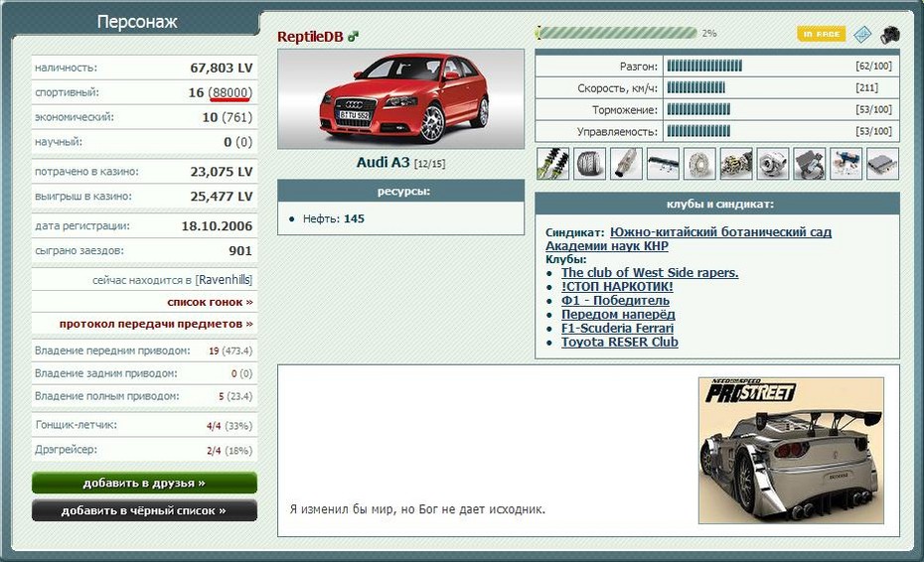The width and height of the screenshot is (924, 562).
Task: Click the ReptileDB username
Action: click(x=310, y=37)
